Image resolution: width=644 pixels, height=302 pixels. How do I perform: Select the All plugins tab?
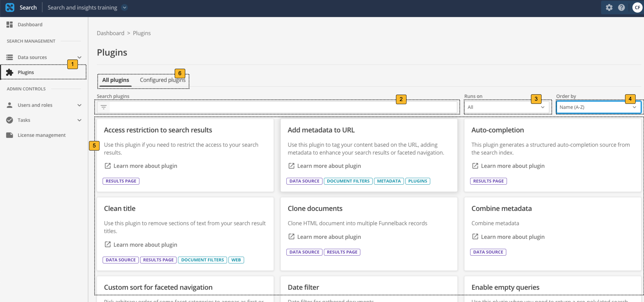[116, 80]
